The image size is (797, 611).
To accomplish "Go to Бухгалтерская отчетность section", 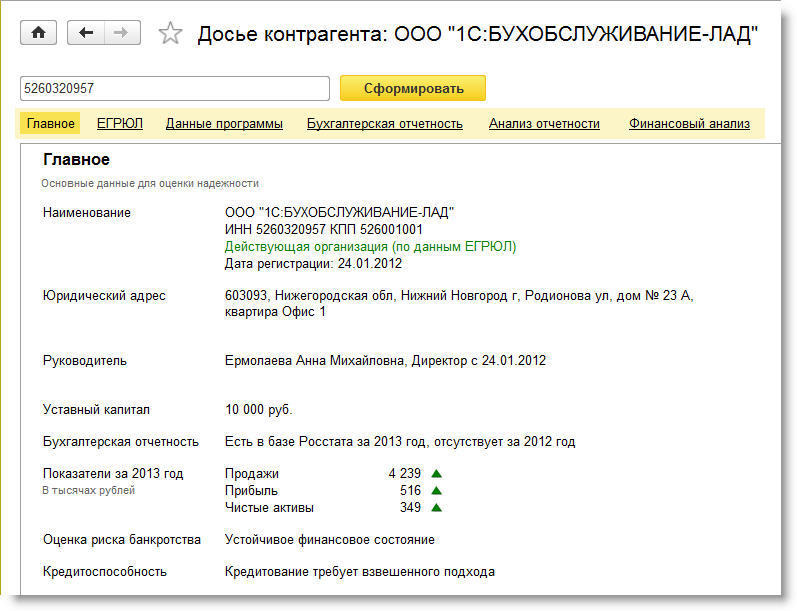I will coord(385,124).
